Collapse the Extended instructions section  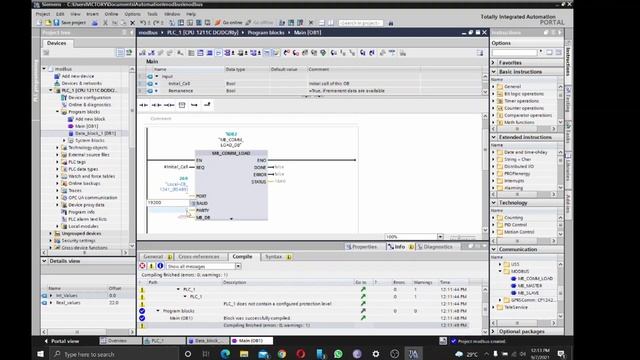494,138
